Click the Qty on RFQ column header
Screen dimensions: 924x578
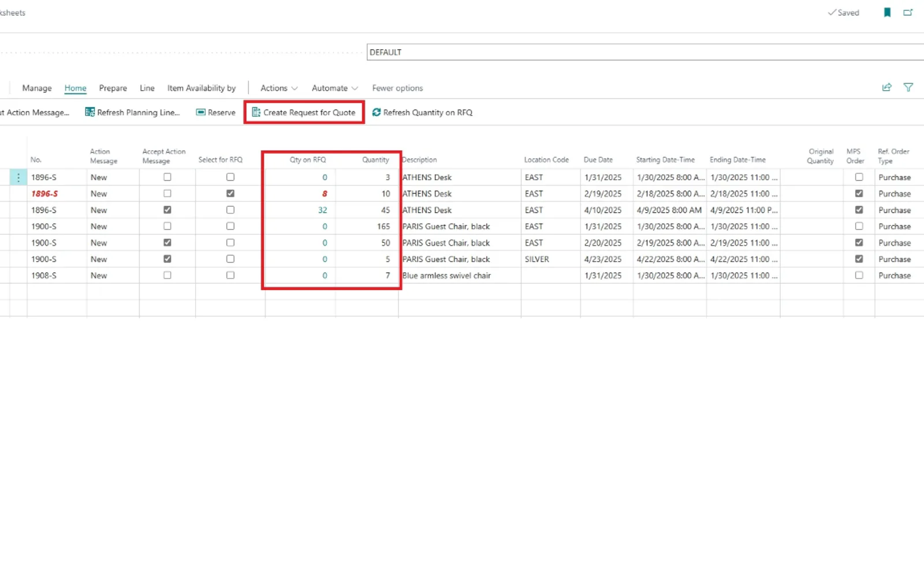tap(308, 160)
